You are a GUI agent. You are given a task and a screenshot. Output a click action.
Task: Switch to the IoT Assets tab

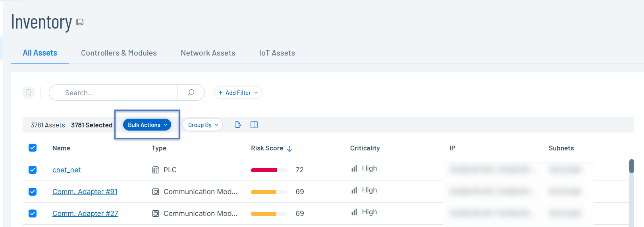(277, 53)
